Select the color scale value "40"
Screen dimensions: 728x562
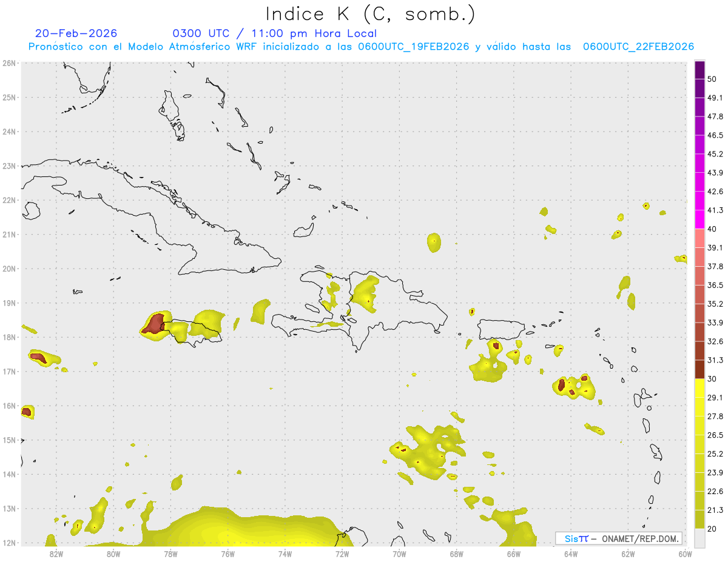pyautogui.click(x=712, y=229)
